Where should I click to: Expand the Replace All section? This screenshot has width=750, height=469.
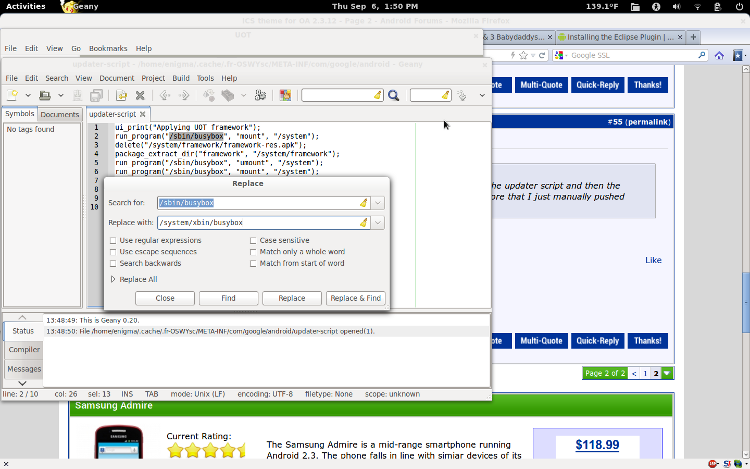pos(113,279)
